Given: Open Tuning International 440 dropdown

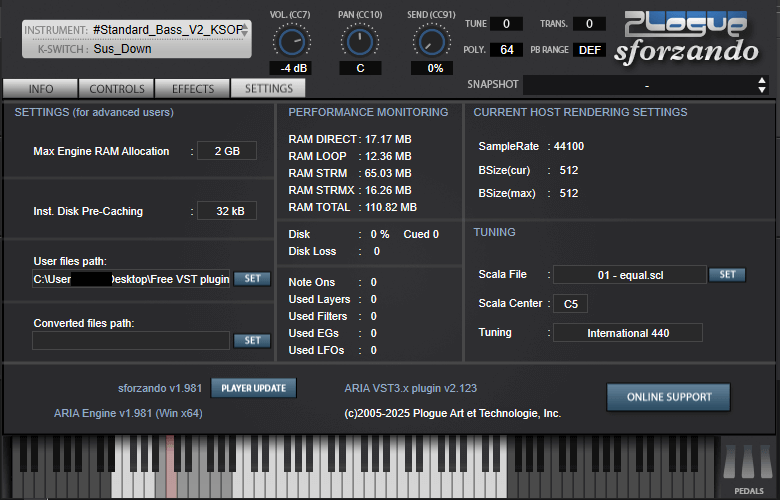Looking at the screenshot, I should [x=628, y=333].
